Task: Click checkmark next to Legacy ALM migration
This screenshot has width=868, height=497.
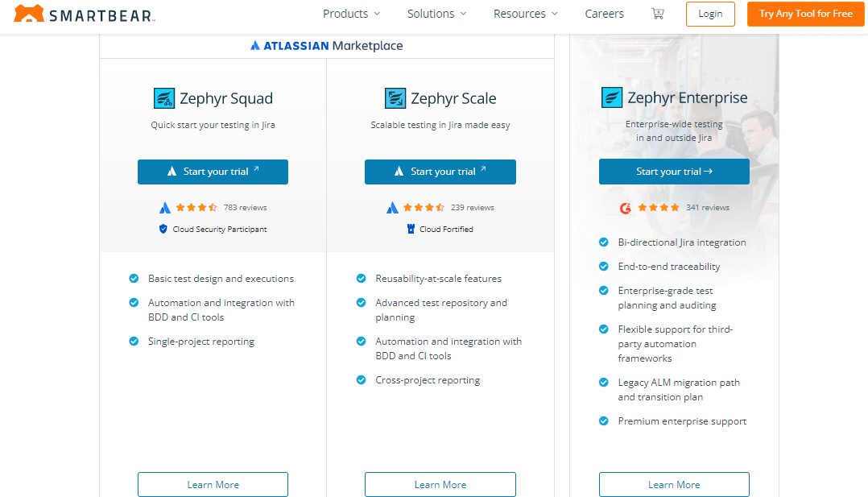Action: pyautogui.click(x=604, y=383)
